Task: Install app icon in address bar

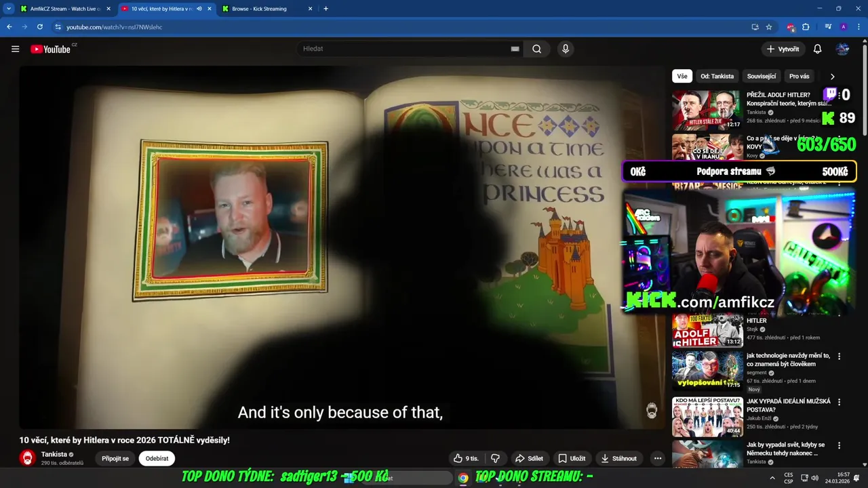Action: click(755, 27)
